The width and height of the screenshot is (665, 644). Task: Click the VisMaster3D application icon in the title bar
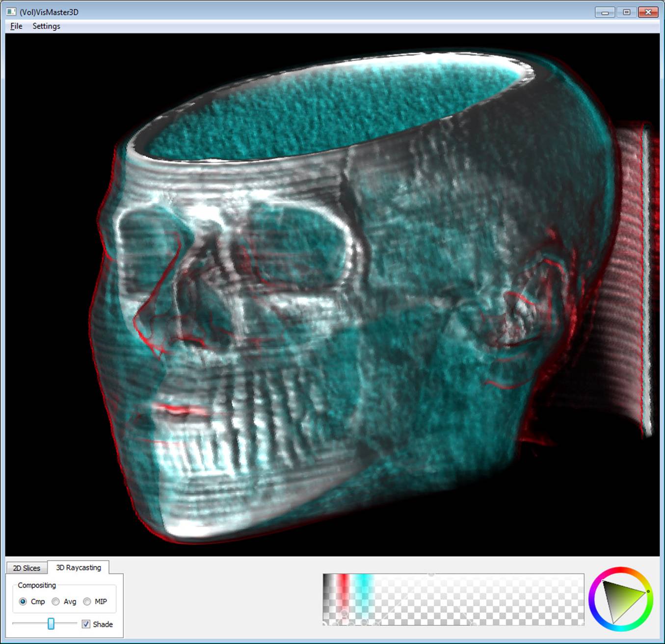[x=11, y=11]
